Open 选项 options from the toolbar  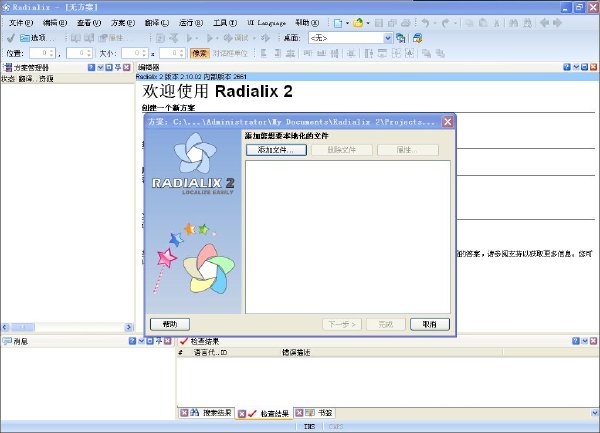tap(37, 38)
